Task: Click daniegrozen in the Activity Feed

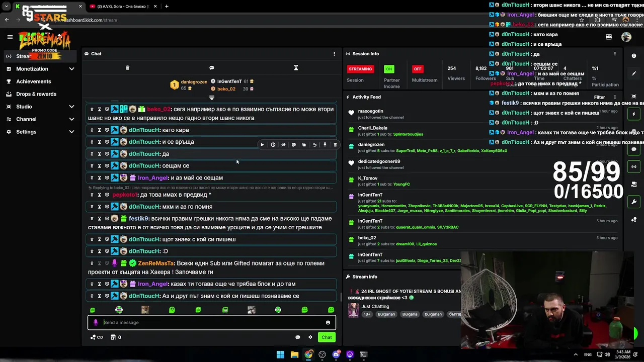Action: [371, 145]
